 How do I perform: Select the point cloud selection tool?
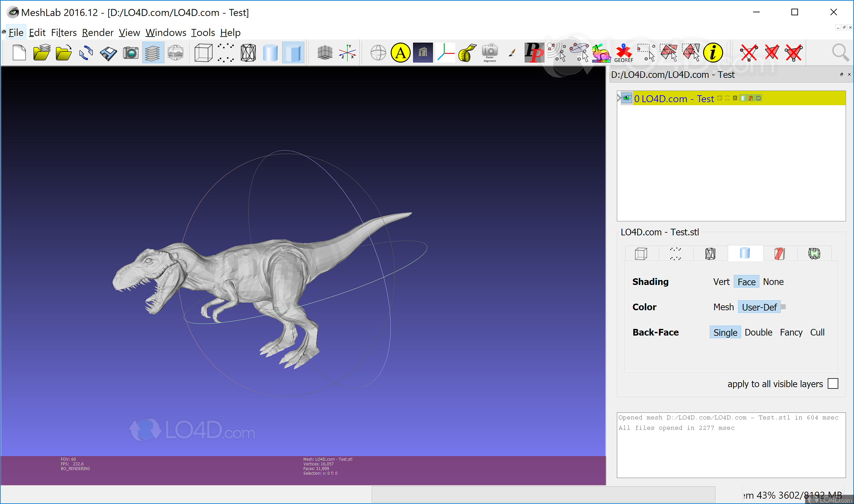557,53
